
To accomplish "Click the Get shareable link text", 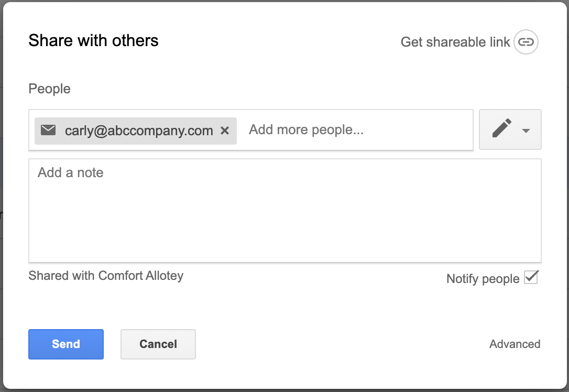I will 455,42.
